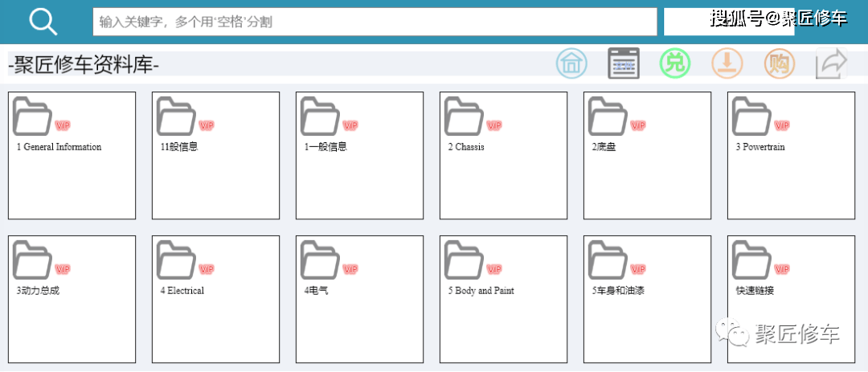Open folder icon of 5车身和油漆
This screenshot has height=372, width=868.
click(608, 260)
